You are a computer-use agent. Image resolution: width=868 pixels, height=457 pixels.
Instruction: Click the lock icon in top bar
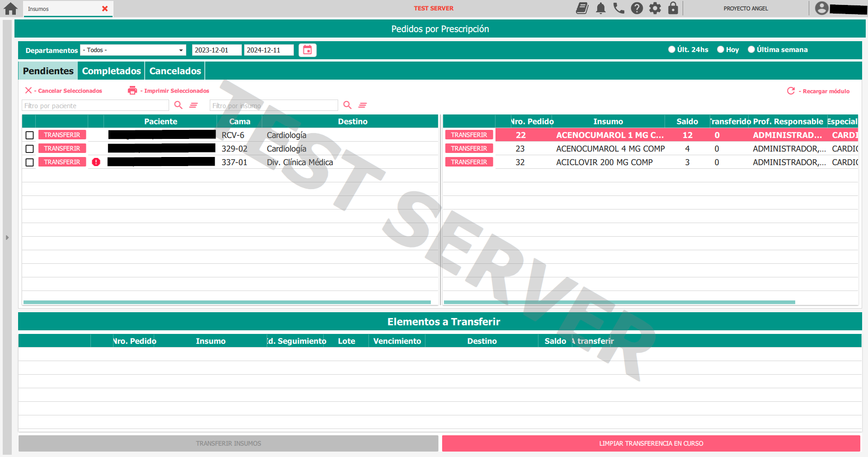coord(673,8)
